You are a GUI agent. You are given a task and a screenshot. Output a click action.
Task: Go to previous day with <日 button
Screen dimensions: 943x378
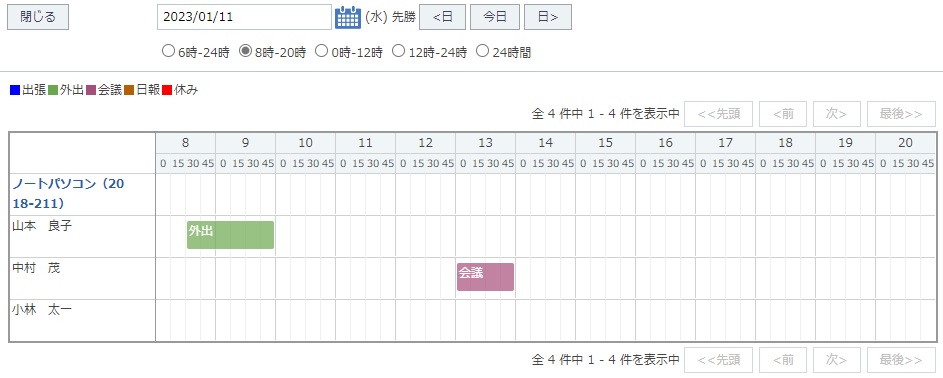pyautogui.click(x=443, y=17)
